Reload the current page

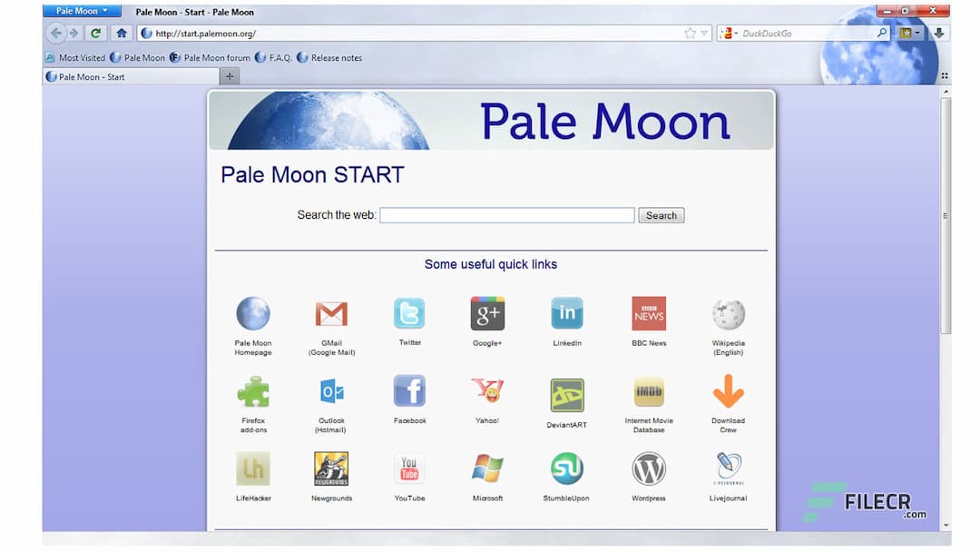coord(95,33)
